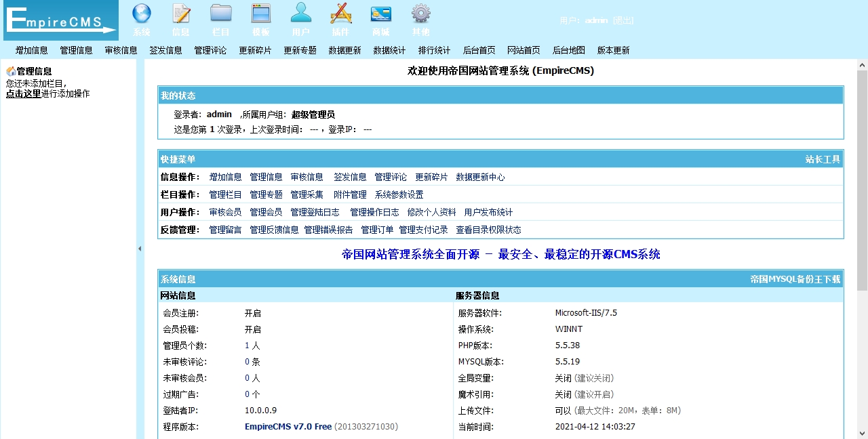Select 签发信息 in the top menu bar
The image size is (868, 439).
coord(166,50)
